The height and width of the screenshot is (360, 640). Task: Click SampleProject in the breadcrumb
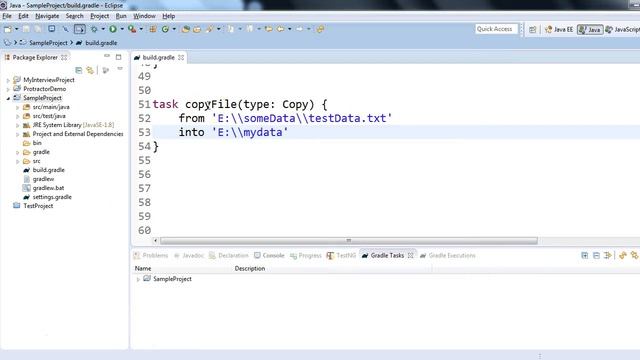[48, 43]
